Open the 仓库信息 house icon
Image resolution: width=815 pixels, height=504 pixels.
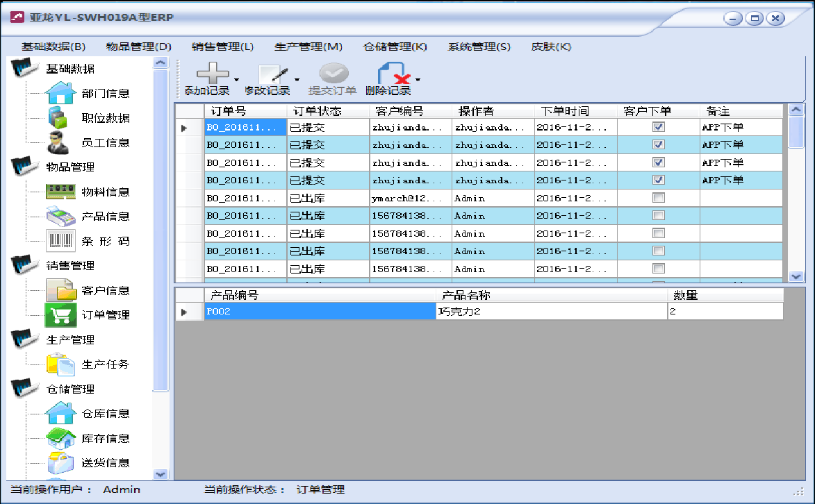tap(61, 413)
